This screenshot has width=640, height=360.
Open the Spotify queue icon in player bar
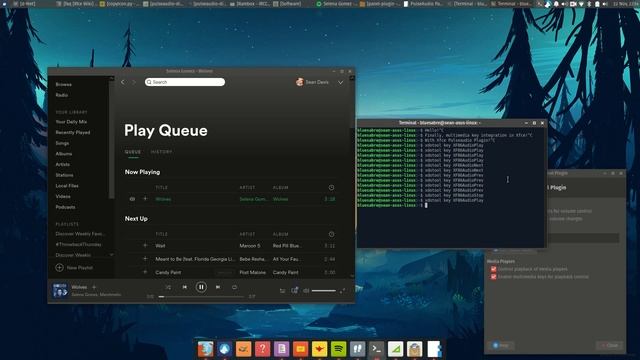point(282,291)
